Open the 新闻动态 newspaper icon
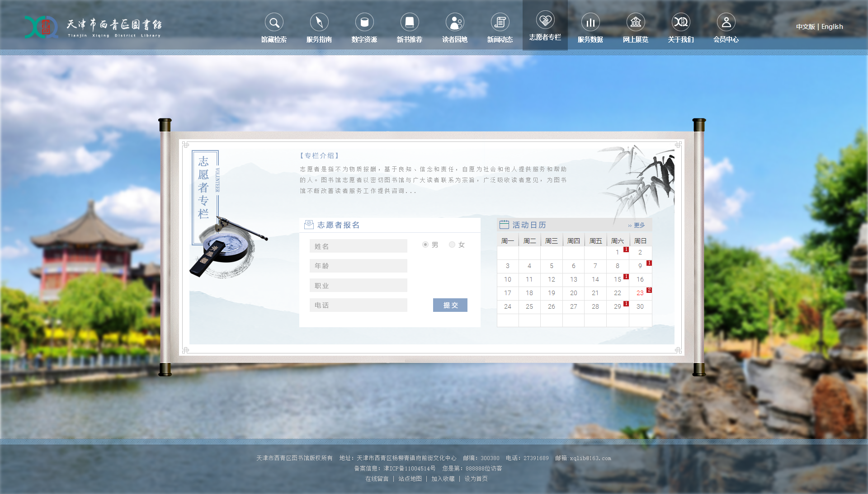The width and height of the screenshot is (868, 494). click(500, 22)
